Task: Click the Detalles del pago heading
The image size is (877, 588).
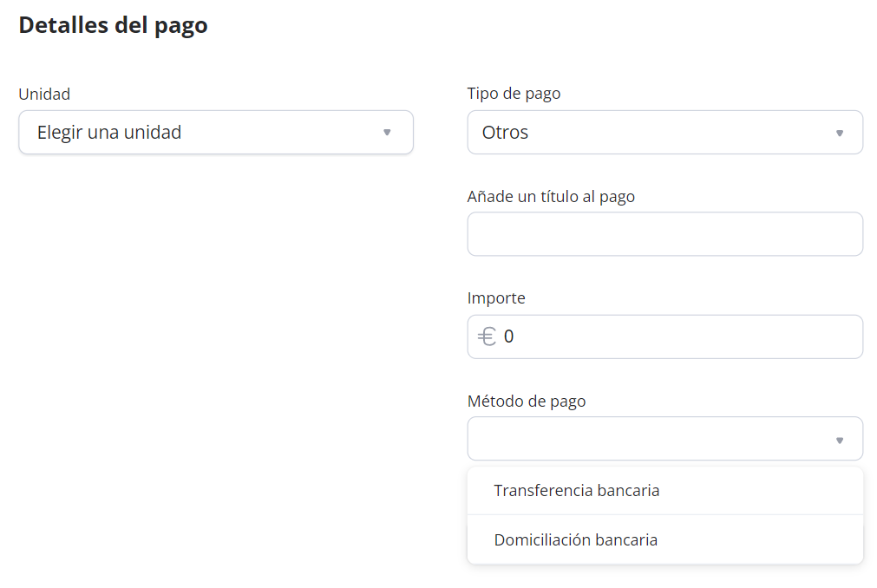Action: [113, 25]
